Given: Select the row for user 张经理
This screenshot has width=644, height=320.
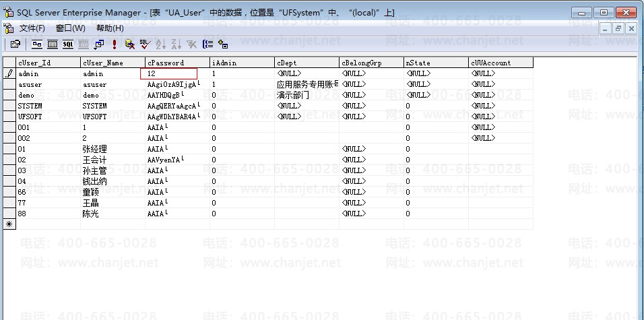Looking at the screenshot, I should tap(9, 149).
